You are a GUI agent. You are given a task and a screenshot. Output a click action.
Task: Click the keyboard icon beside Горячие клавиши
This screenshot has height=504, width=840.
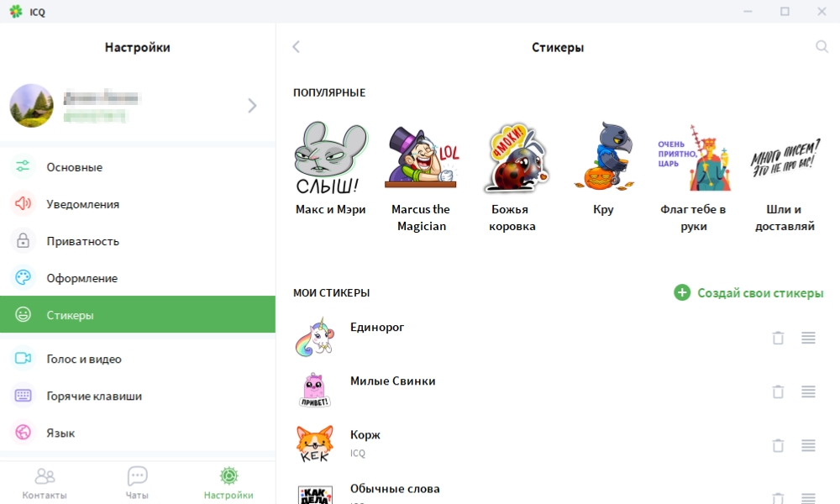[23, 396]
